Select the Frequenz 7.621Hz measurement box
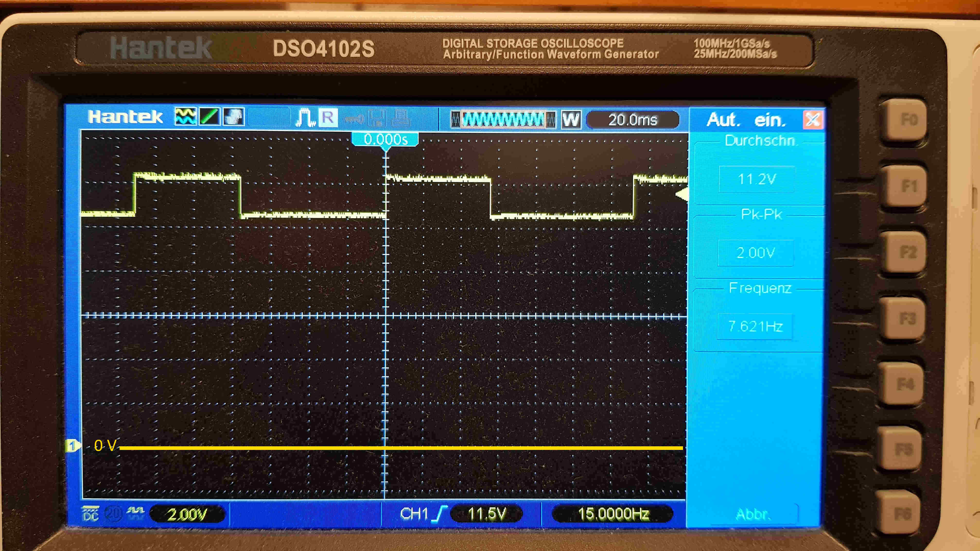The height and width of the screenshot is (551, 980). [755, 326]
